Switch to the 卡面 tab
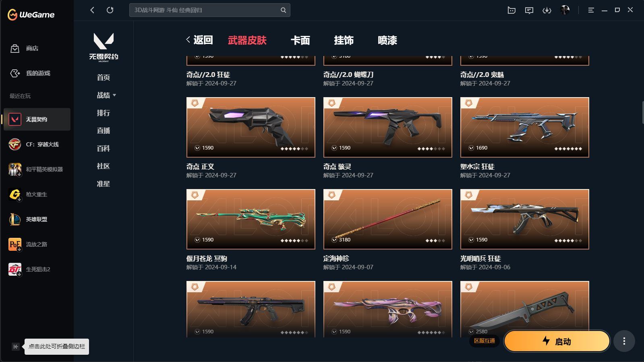This screenshot has height=362, width=644. [x=300, y=40]
